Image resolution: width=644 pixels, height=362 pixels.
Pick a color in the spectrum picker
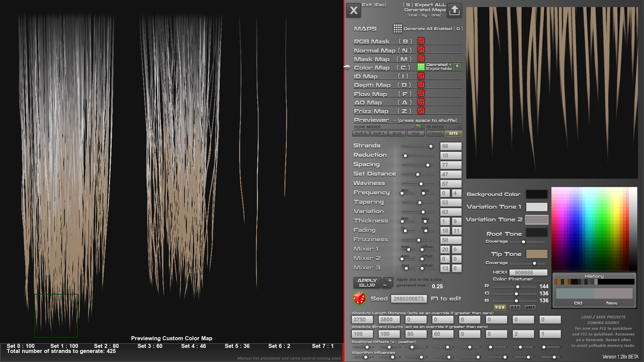594,229
